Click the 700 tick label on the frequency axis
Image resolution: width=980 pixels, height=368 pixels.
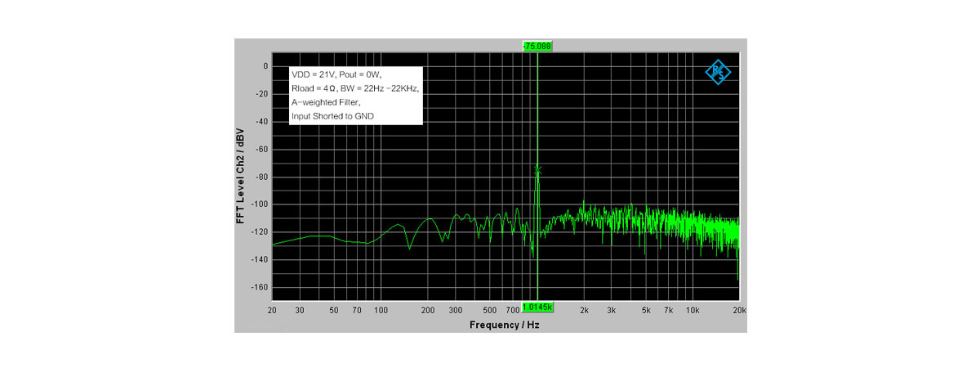512,312
